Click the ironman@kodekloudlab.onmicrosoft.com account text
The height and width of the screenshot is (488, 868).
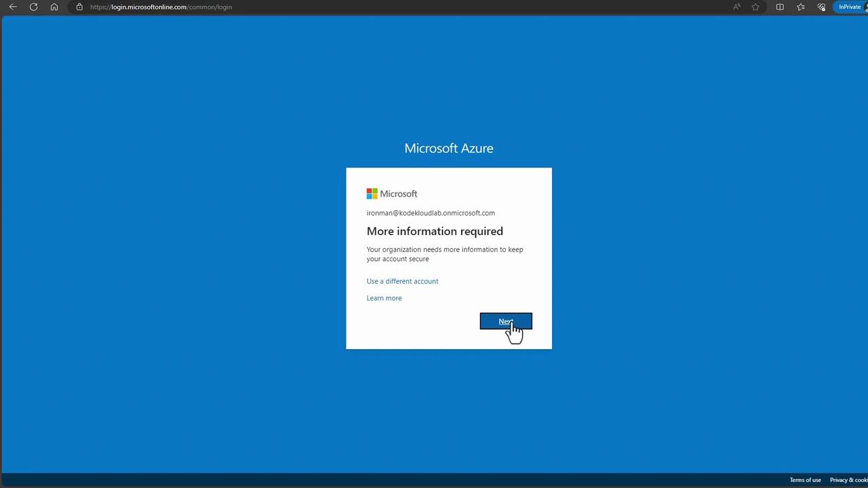(431, 213)
